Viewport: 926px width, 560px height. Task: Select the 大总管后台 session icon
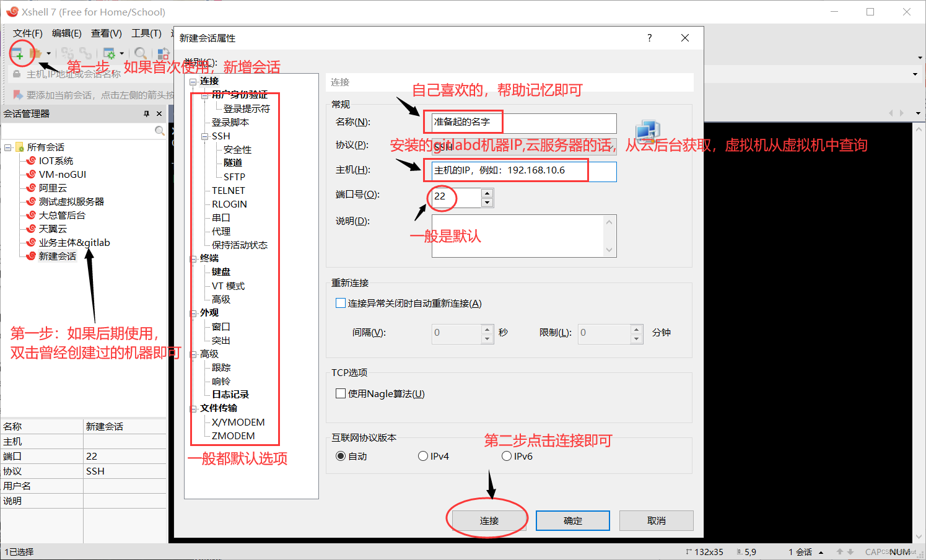[x=31, y=215]
